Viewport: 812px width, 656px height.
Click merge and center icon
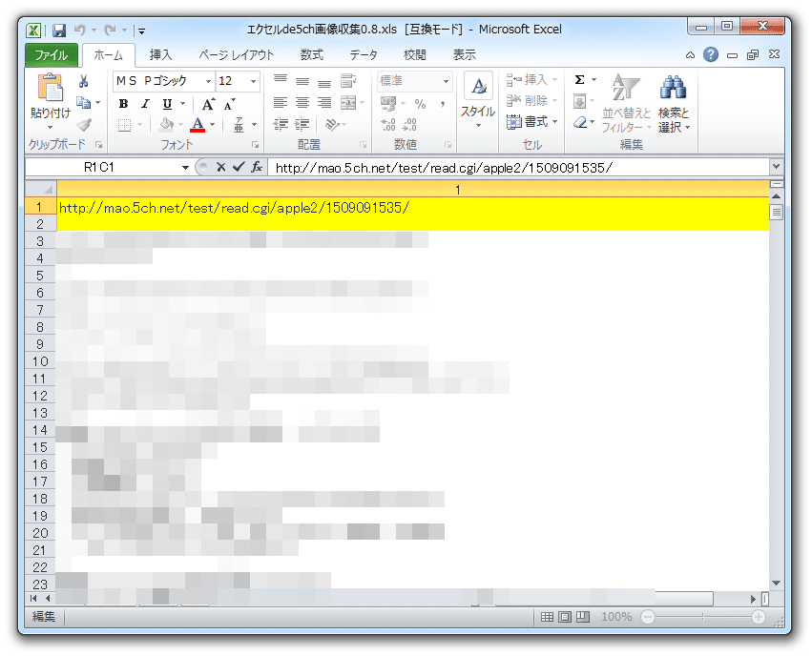point(348,102)
